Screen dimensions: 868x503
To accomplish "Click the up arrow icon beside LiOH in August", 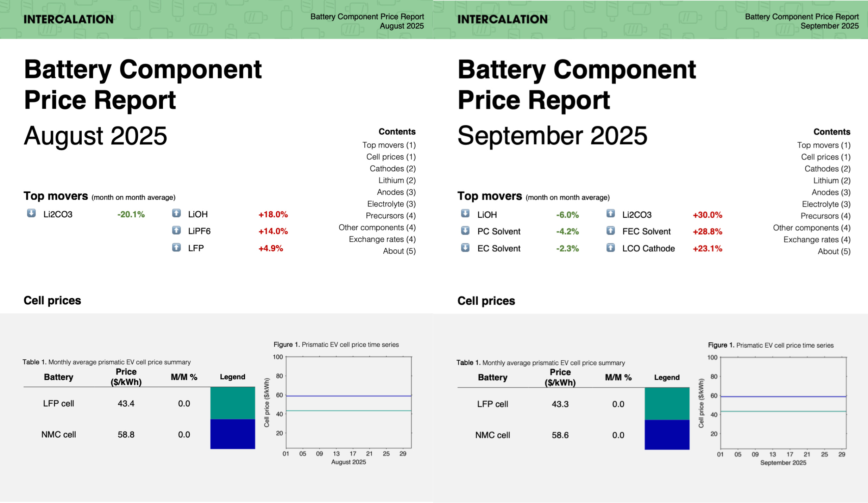I will 176,213.
